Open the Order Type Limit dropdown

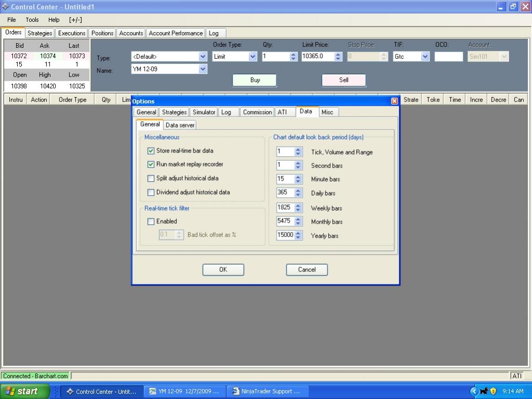click(x=252, y=57)
